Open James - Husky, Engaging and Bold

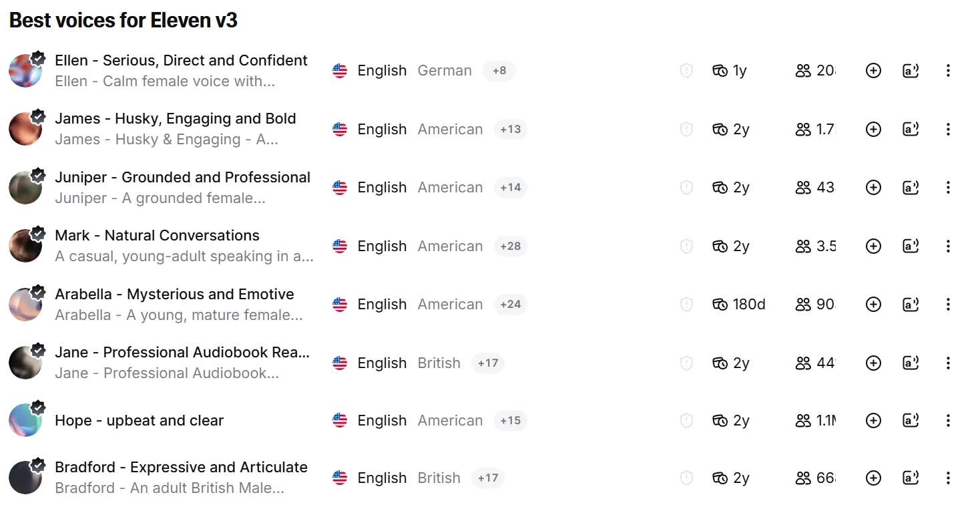[176, 119]
